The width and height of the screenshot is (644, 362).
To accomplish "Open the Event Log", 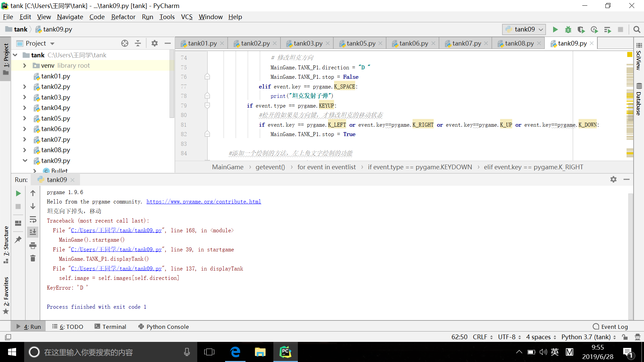I will pos(610,326).
